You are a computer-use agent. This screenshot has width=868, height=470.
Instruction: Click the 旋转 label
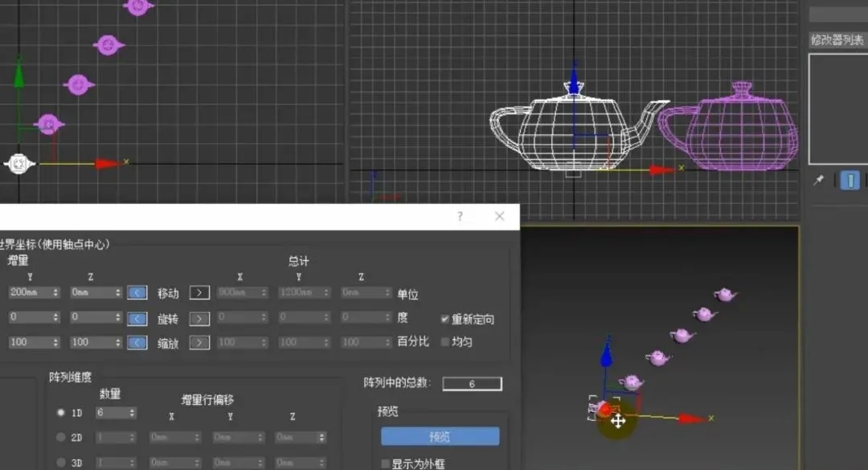click(x=168, y=319)
